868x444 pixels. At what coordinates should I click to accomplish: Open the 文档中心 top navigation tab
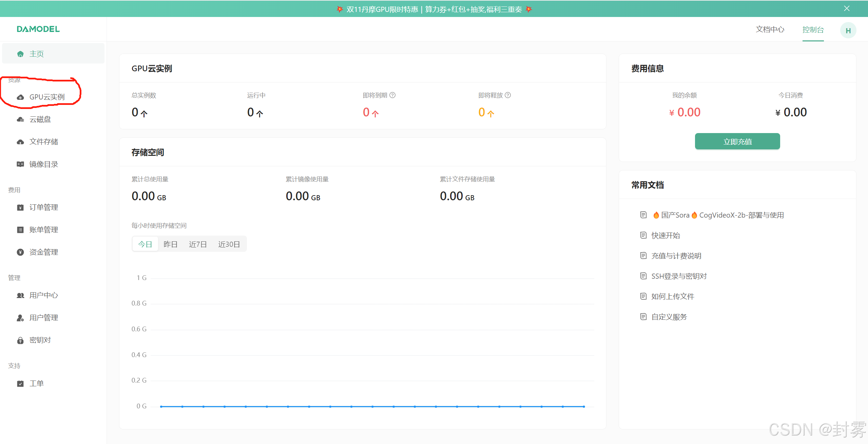770,30
